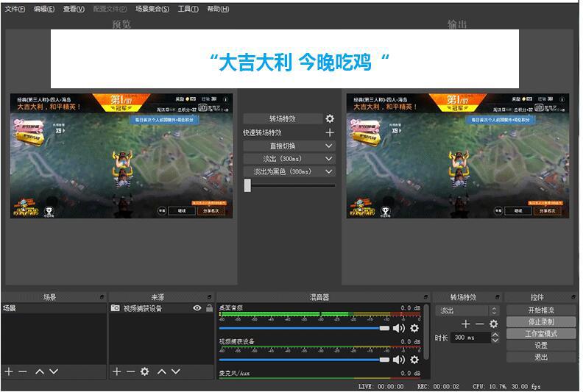Open the 查看(V) menu

click(74, 9)
